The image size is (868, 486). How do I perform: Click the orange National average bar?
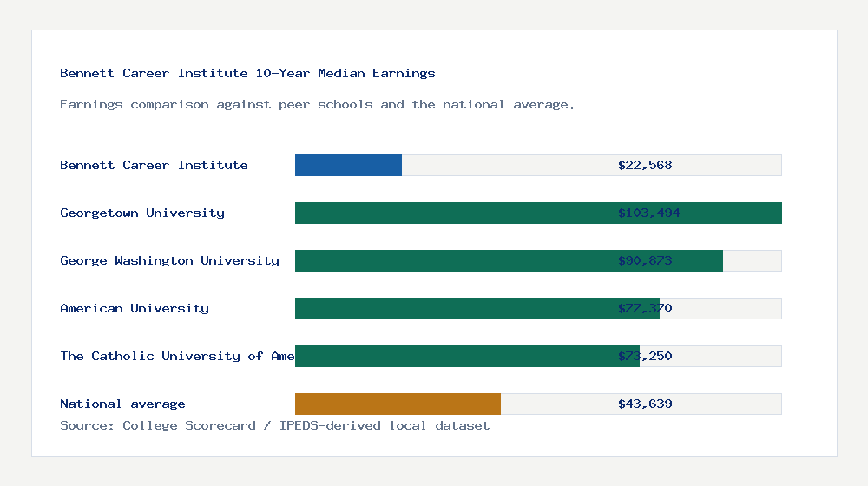(398, 404)
